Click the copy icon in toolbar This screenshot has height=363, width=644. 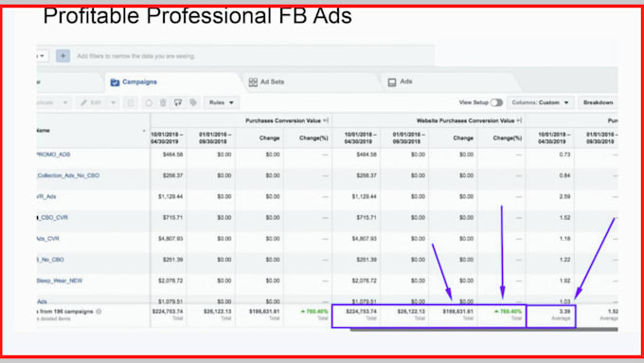pyautogui.click(x=131, y=102)
